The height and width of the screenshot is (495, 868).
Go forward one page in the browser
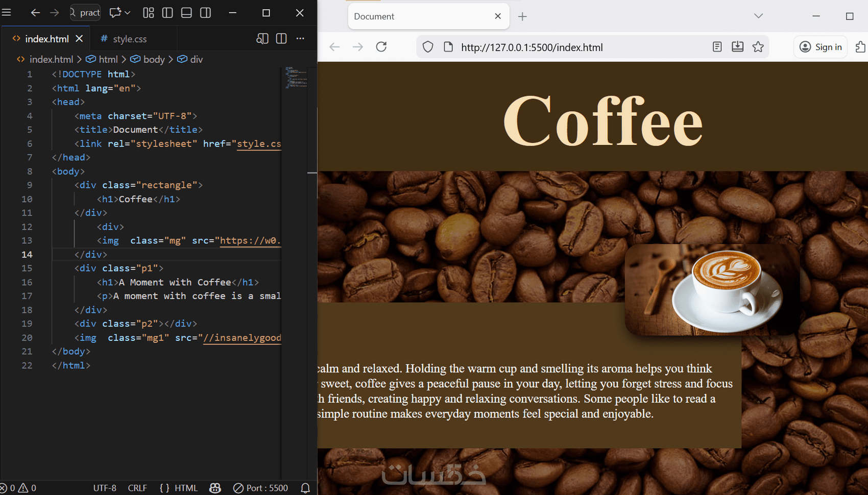click(358, 47)
